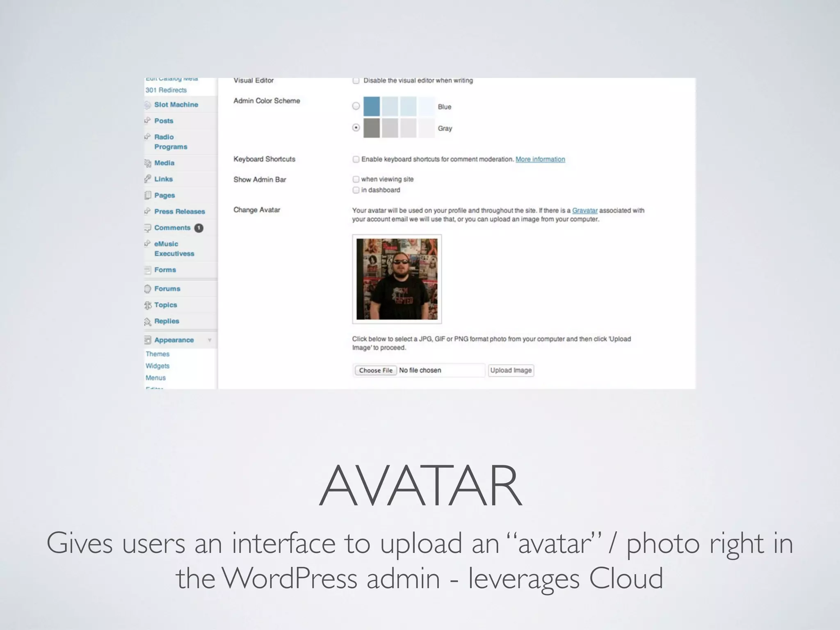Screen dimensions: 840x630
Task: Click the Choose File button
Action: point(376,370)
